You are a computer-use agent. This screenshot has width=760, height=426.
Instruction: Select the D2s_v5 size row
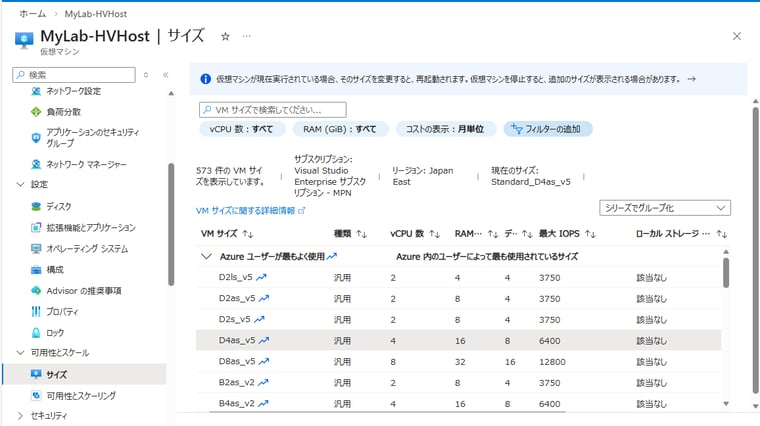coord(458,320)
